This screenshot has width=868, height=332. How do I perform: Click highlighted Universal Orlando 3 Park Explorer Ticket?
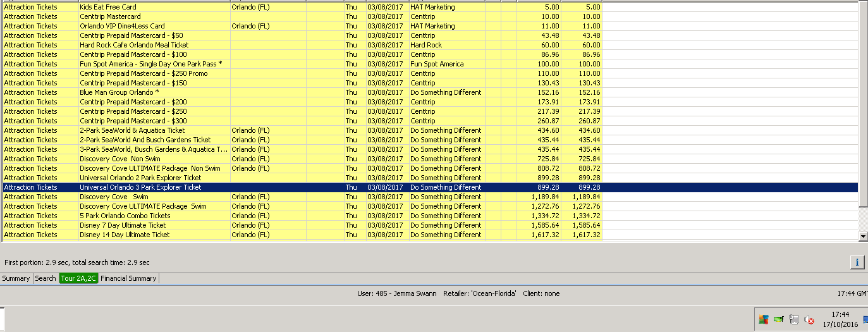430,187
